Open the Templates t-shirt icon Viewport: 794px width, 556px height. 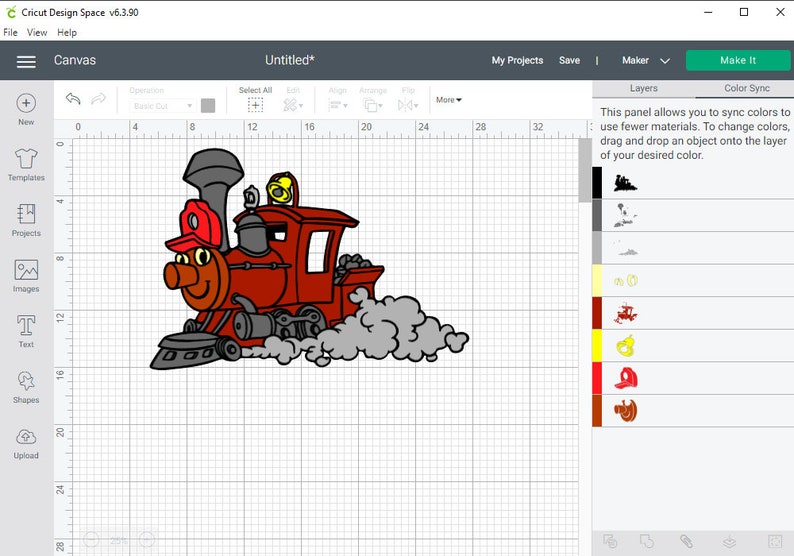pyautogui.click(x=26, y=158)
